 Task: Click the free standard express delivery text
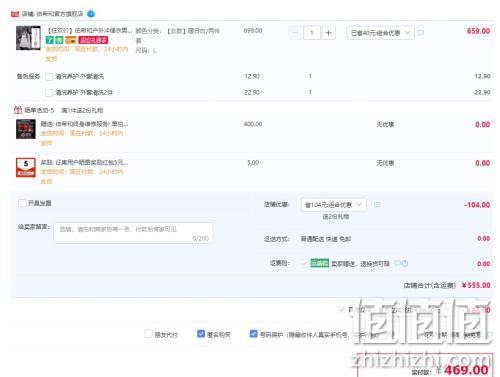(x=326, y=239)
